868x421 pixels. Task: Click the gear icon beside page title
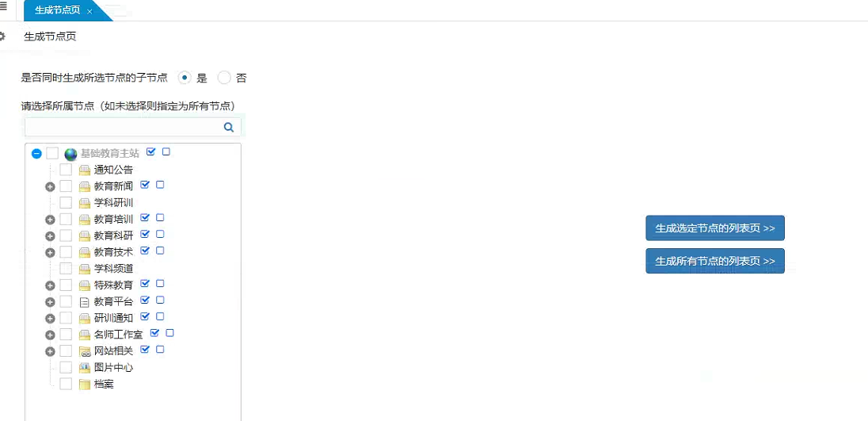(2, 36)
